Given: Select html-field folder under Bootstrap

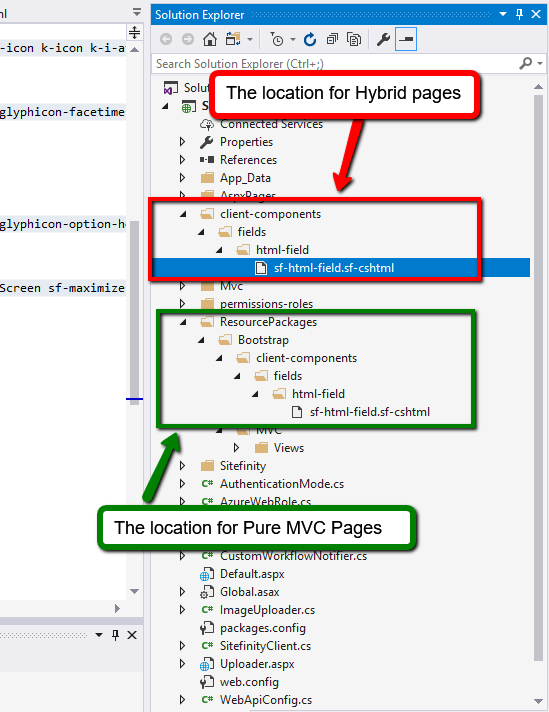Looking at the screenshot, I should tap(318, 394).
